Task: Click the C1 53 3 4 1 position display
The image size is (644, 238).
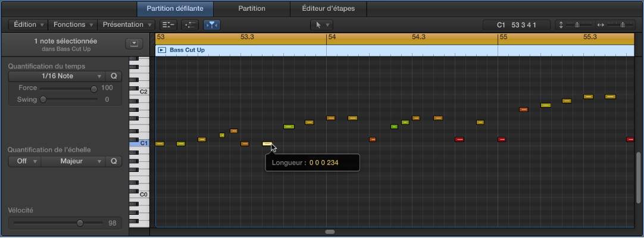Action: pos(517,25)
